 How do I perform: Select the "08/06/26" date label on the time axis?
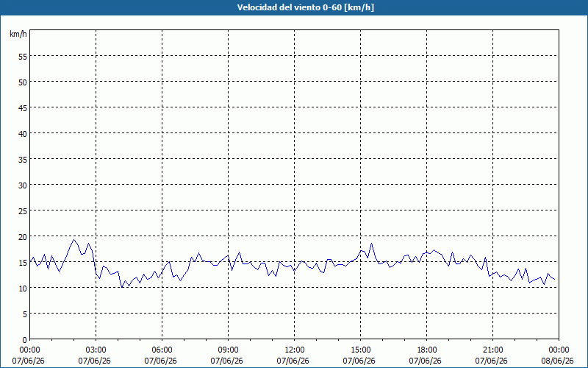[x=558, y=361]
